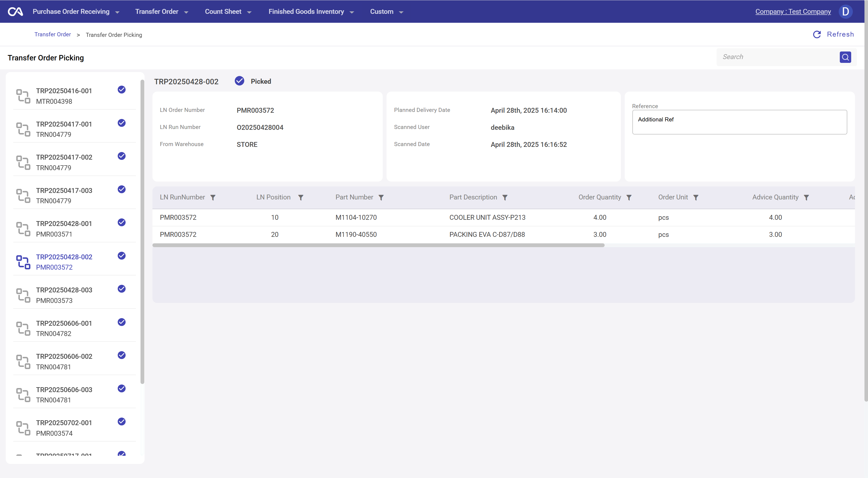Expand the Finished Goods Inventory dropdown arrow
The height and width of the screenshot is (478, 868).
[x=352, y=12]
